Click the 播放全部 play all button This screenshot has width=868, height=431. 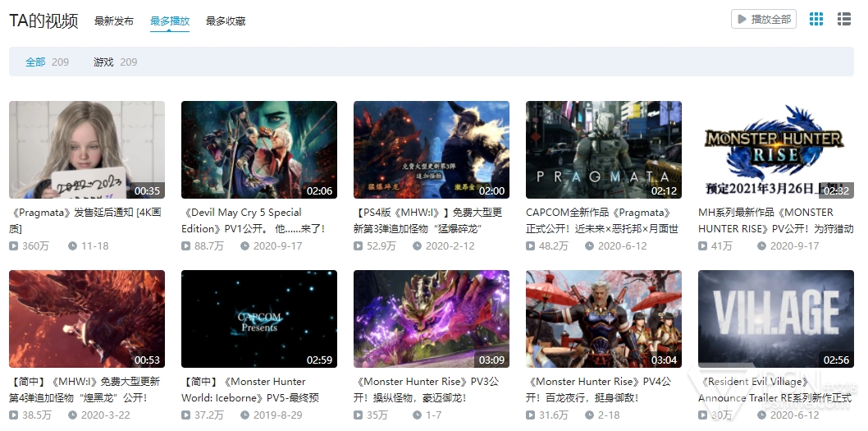click(764, 19)
